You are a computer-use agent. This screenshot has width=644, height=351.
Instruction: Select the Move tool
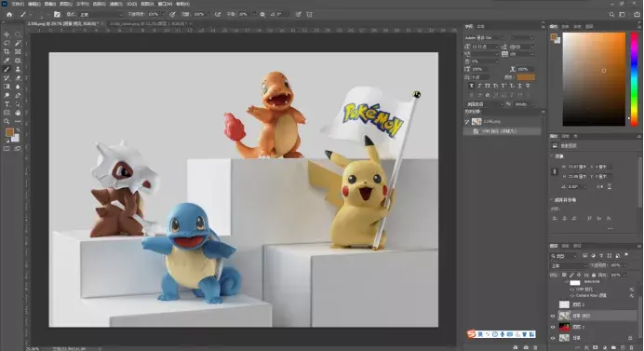pyautogui.click(x=7, y=34)
